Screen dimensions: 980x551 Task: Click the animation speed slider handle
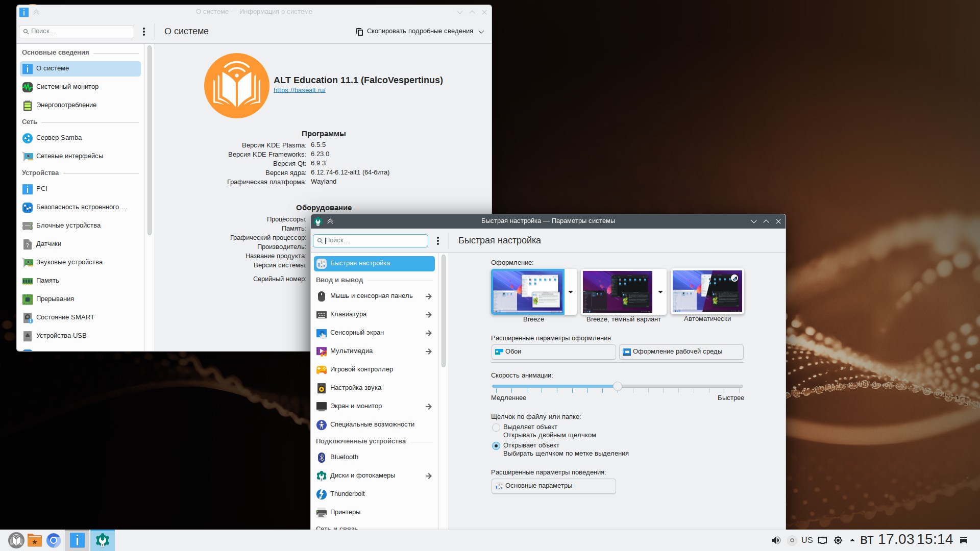pyautogui.click(x=618, y=387)
